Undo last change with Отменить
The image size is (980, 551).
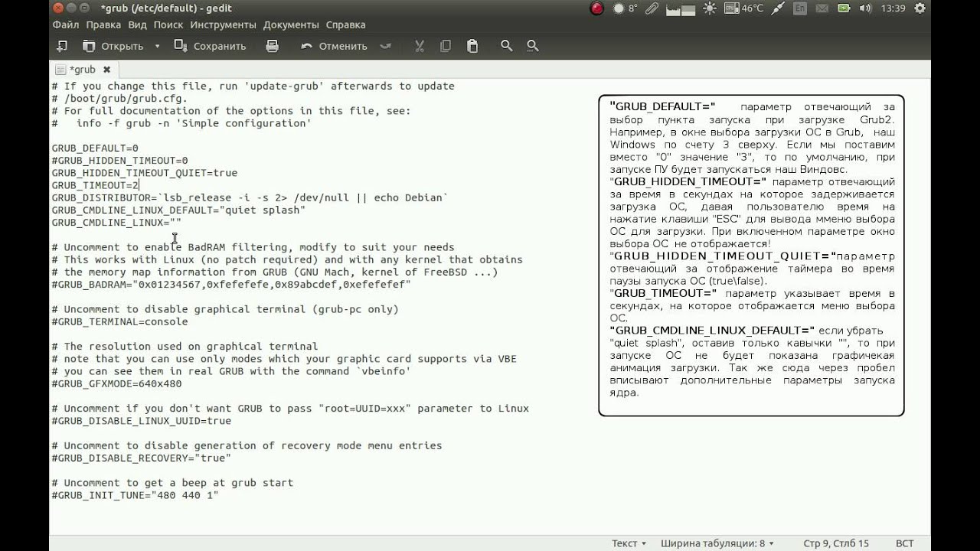[x=335, y=46]
